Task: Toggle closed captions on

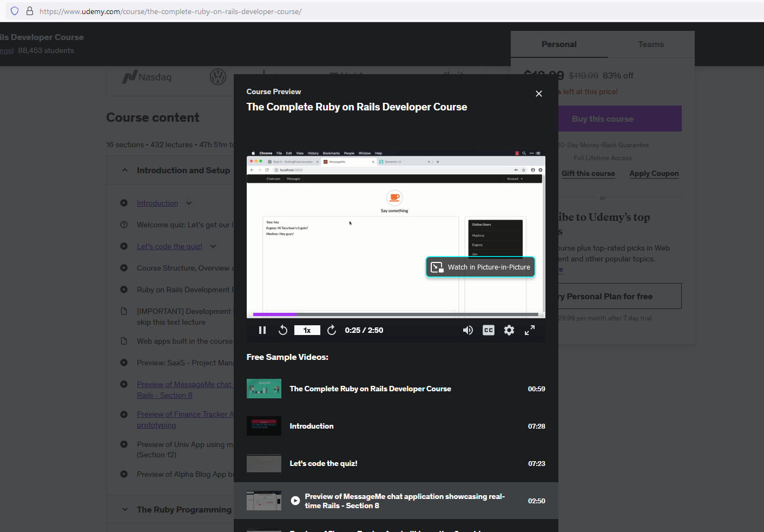Action: [488, 330]
